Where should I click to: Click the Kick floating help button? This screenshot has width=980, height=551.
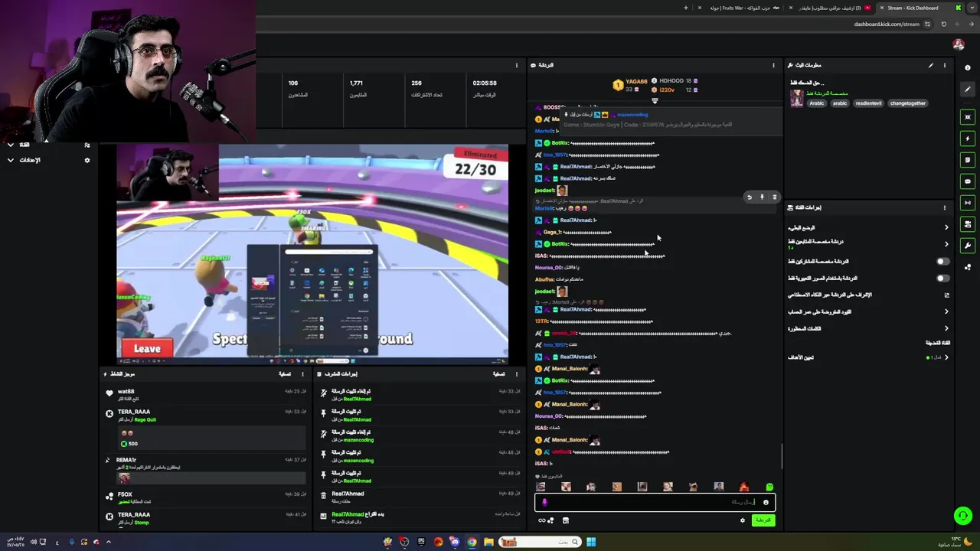(963, 516)
